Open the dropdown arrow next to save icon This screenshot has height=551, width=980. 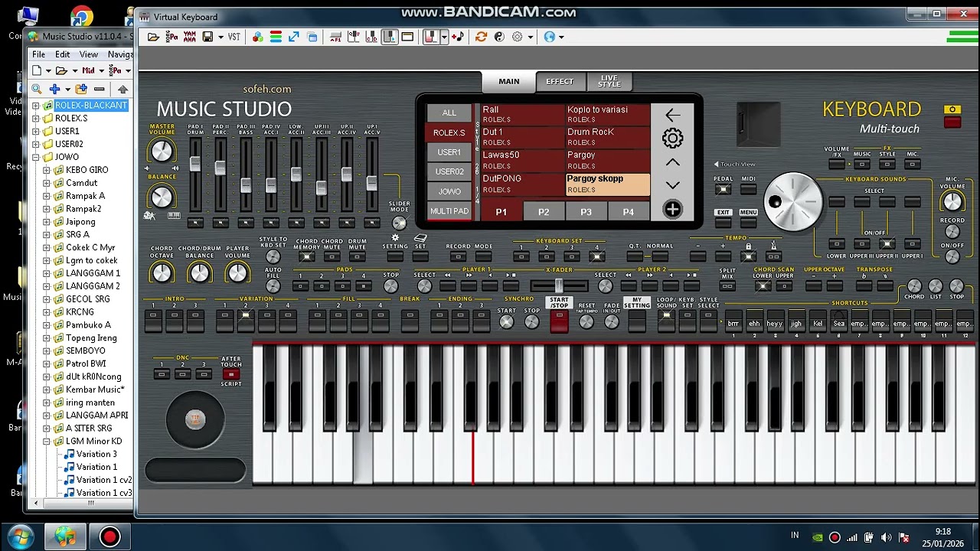[x=220, y=37]
